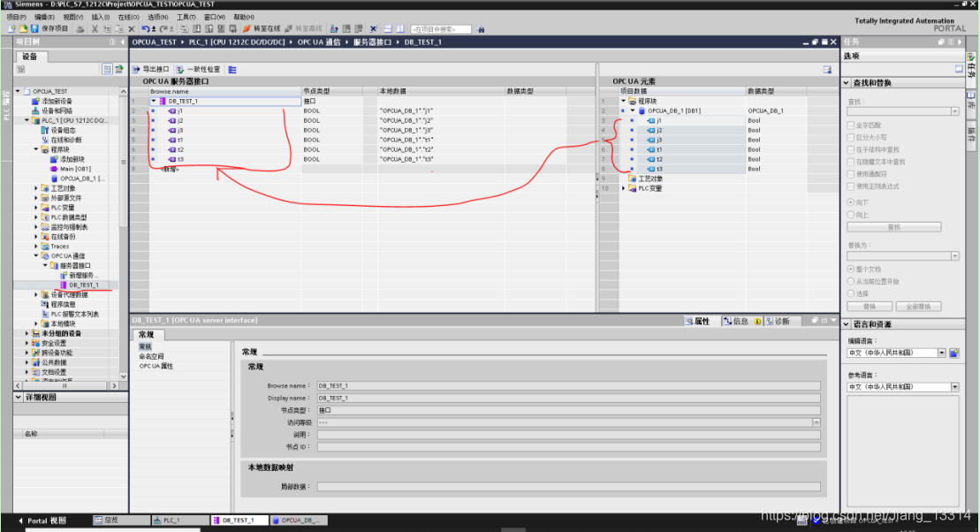Collapse the OPC UA communication (OPC UA通信) node
980x532 pixels.
coord(35,255)
